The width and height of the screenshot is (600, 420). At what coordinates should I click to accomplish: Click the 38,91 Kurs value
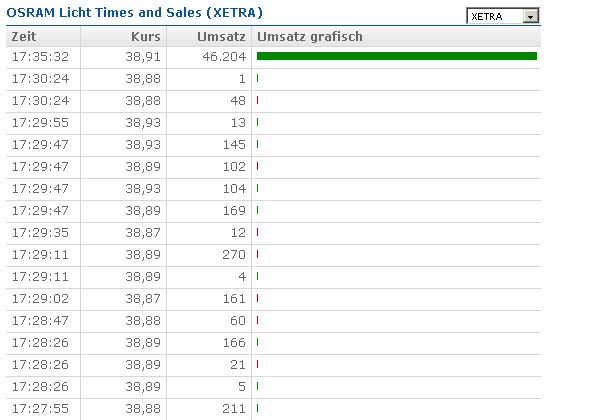[146, 57]
